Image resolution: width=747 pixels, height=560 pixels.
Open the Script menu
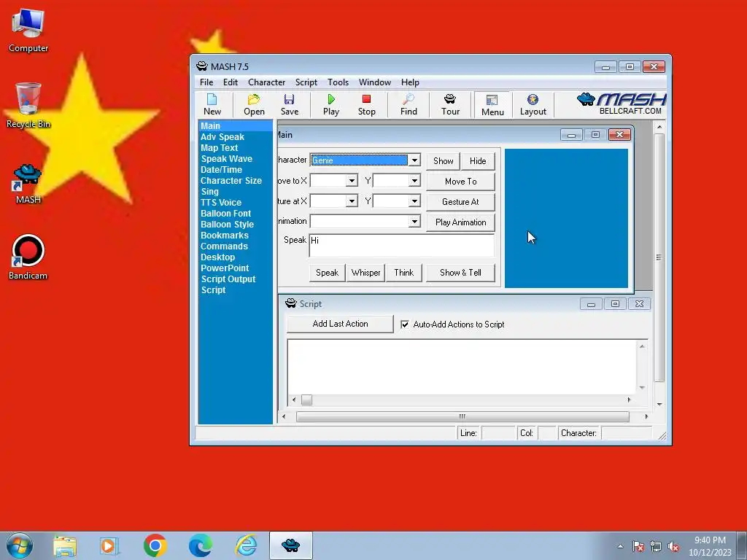(x=306, y=82)
